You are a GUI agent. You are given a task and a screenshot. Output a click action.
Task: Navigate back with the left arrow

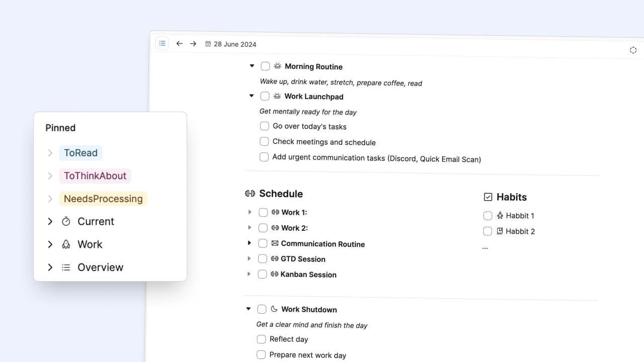click(x=179, y=44)
